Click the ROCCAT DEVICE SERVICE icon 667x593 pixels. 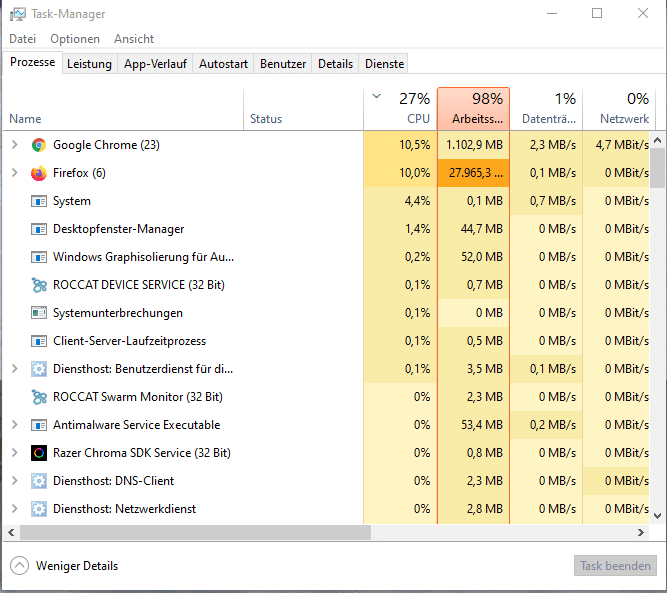(39, 285)
